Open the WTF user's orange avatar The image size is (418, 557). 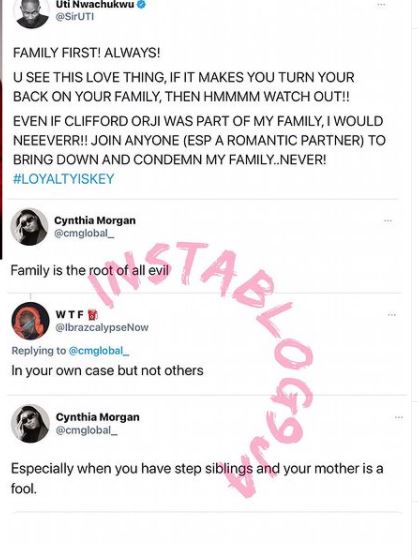30,321
